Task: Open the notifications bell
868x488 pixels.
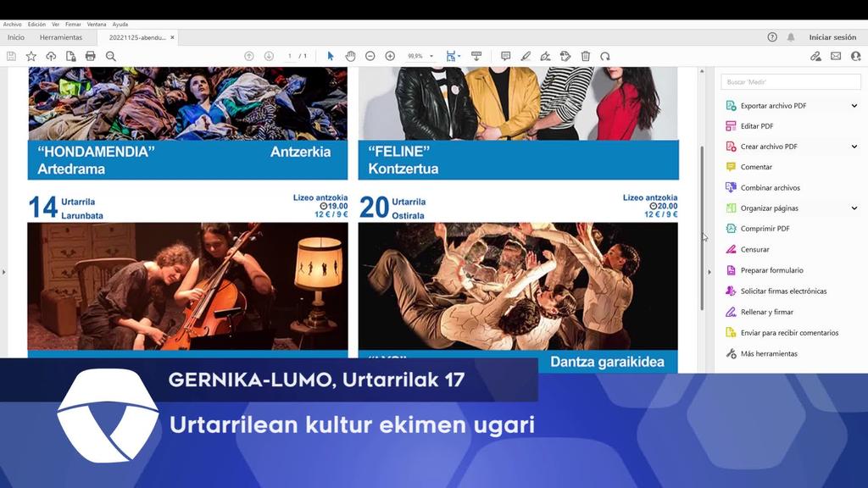Action: click(791, 37)
